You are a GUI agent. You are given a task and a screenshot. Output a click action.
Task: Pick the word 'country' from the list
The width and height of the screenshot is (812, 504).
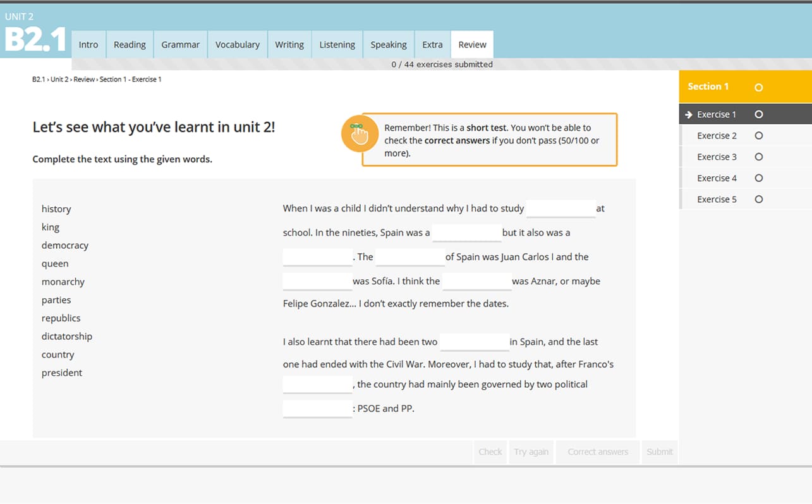pyautogui.click(x=58, y=355)
